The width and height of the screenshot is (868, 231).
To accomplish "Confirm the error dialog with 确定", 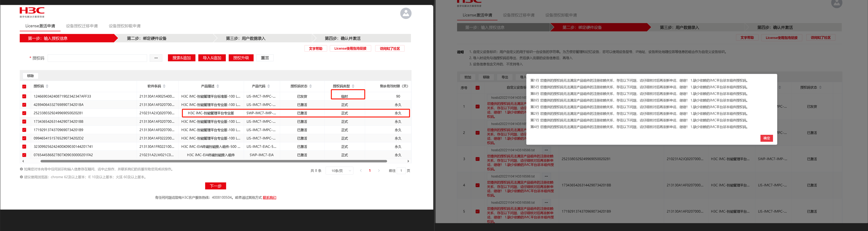I will (767, 138).
